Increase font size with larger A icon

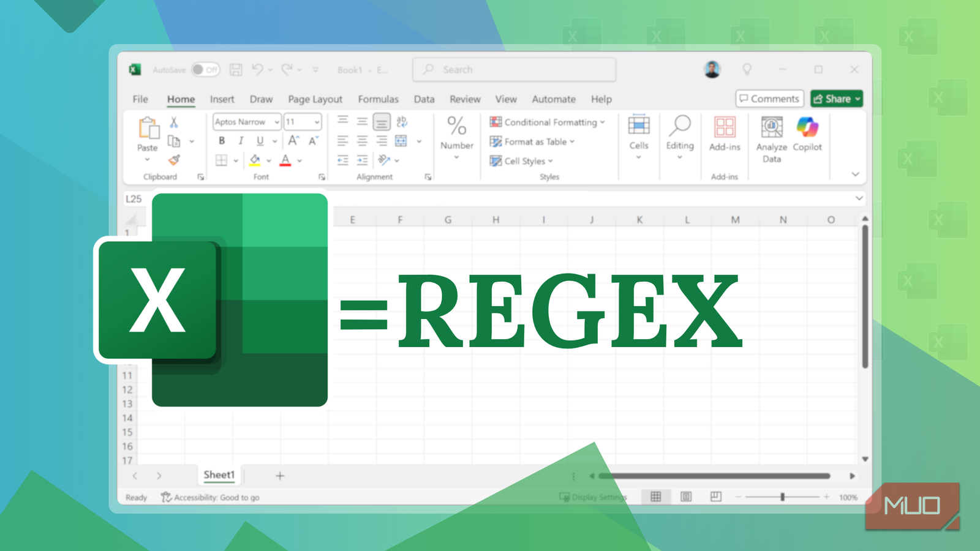(x=293, y=141)
